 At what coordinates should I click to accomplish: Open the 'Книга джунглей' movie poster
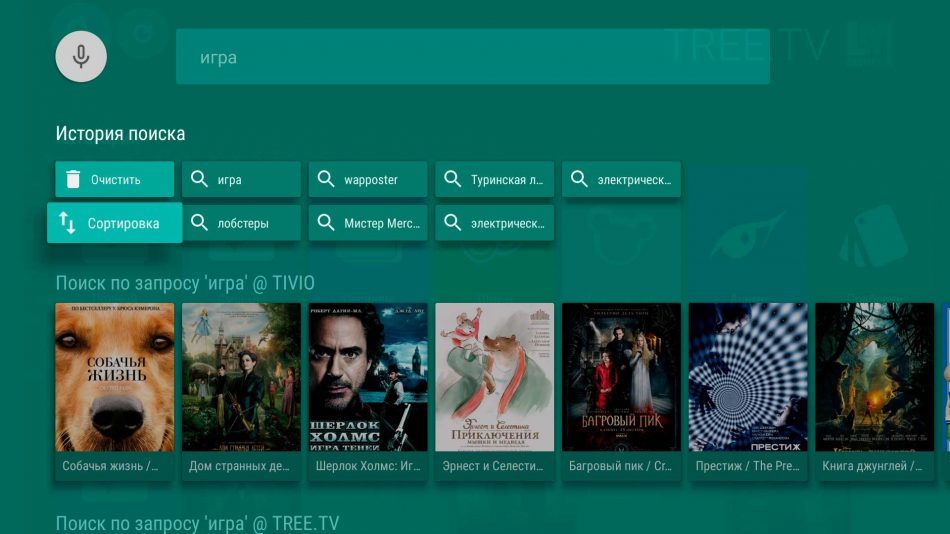coord(874,377)
